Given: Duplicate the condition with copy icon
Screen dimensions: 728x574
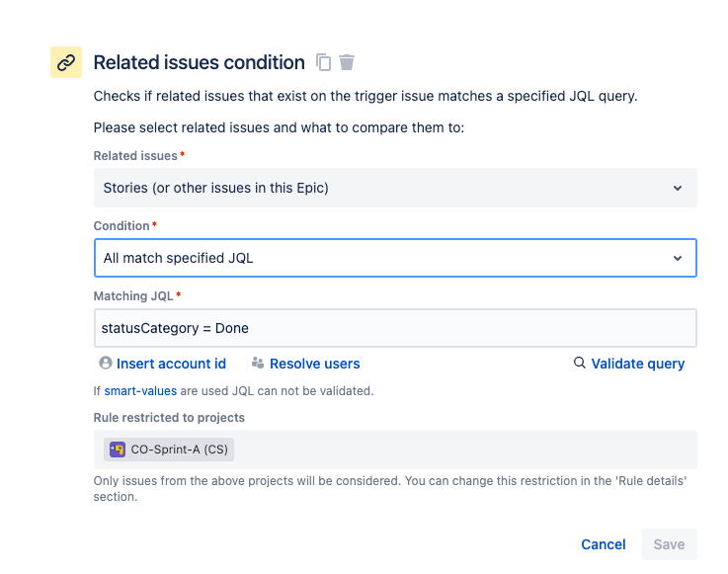Looking at the screenshot, I should click(324, 62).
